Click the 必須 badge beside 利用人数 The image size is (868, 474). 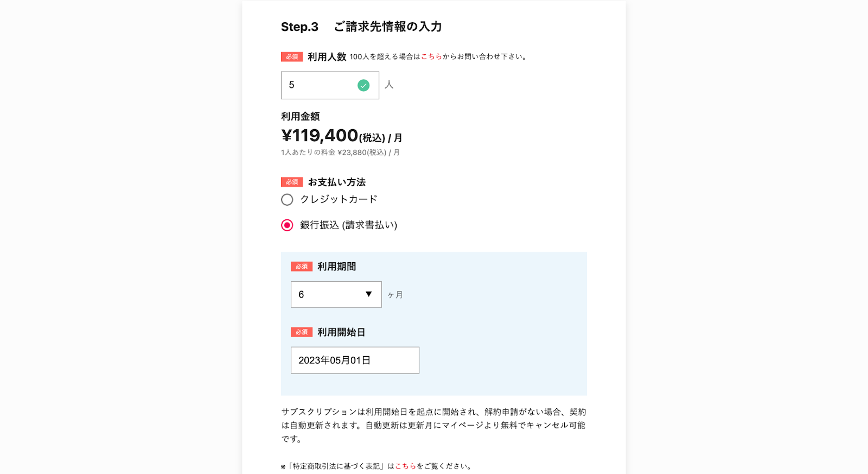pyautogui.click(x=291, y=56)
